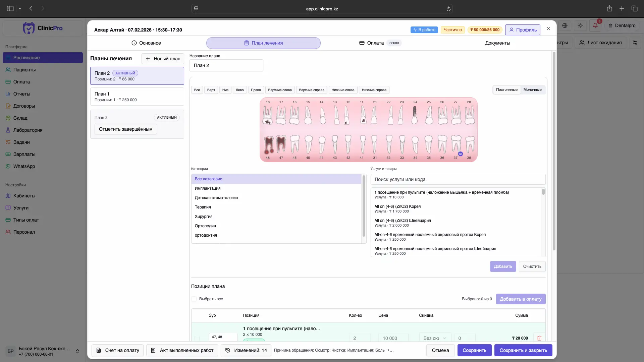The height and width of the screenshot is (362, 644).
Task: Create a plan with the Новый план button
Action: point(163,59)
